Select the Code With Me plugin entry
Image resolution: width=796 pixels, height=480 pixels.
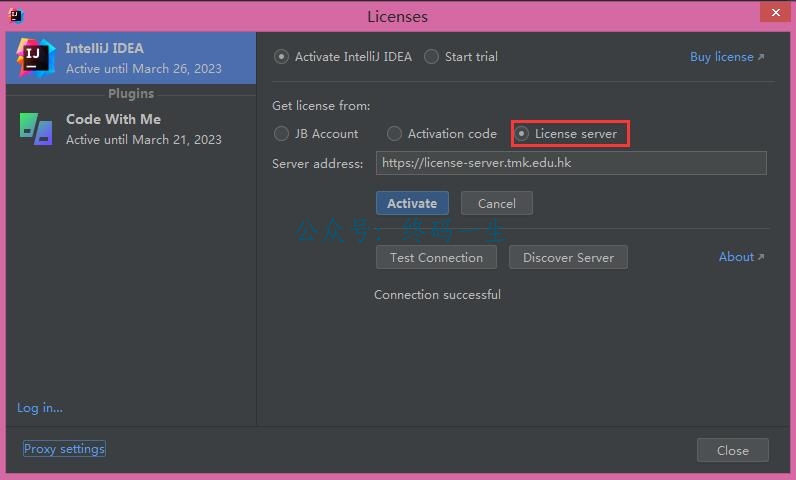coord(131,129)
